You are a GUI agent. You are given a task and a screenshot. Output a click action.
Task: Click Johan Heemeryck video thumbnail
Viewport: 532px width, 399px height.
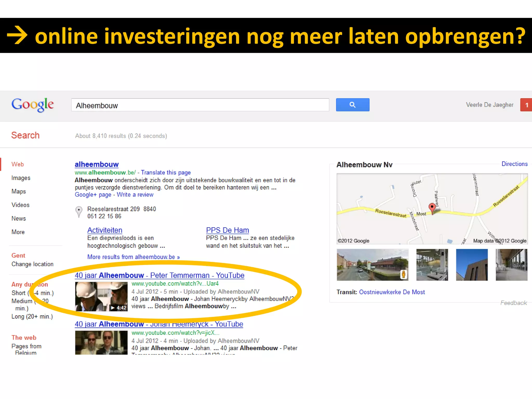click(x=101, y=343)
